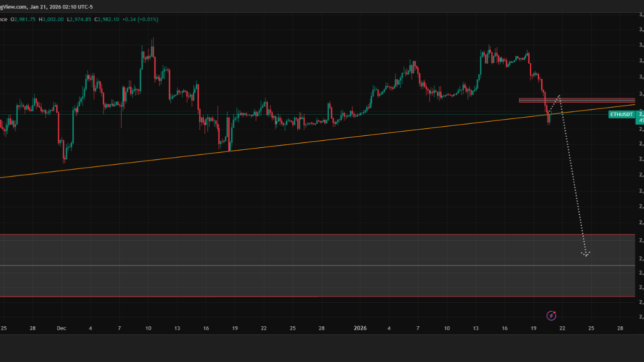Click the 2026 label on the time axis

point(360,328)
